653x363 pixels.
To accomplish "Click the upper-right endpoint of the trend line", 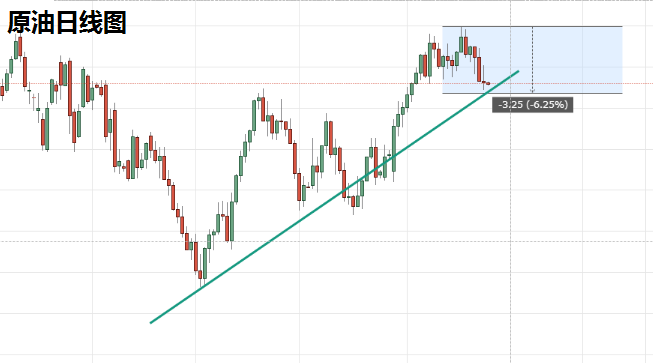I will coord(518,71).
